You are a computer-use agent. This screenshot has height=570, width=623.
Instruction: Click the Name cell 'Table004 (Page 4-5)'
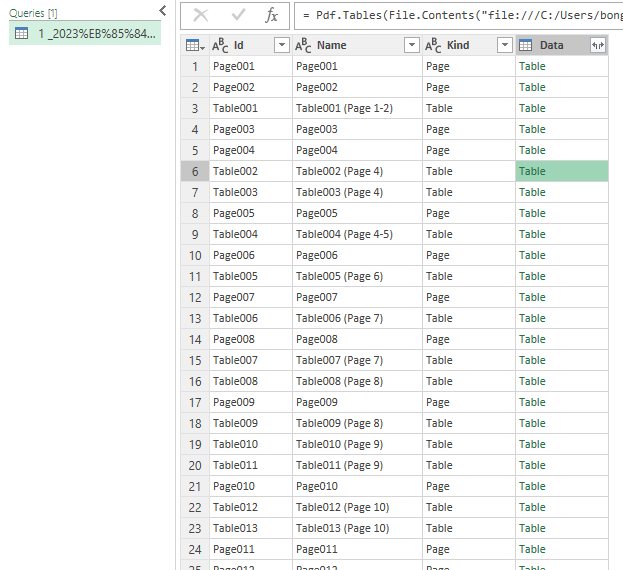357,234
